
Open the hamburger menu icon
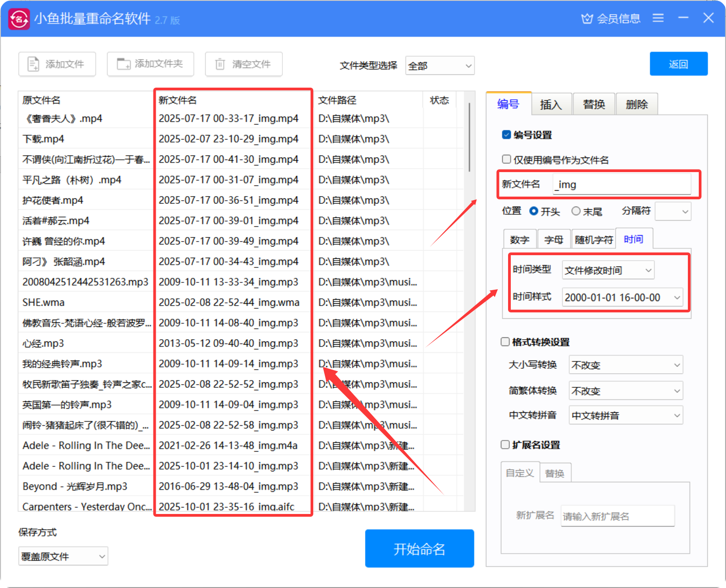tap(658, 18)
